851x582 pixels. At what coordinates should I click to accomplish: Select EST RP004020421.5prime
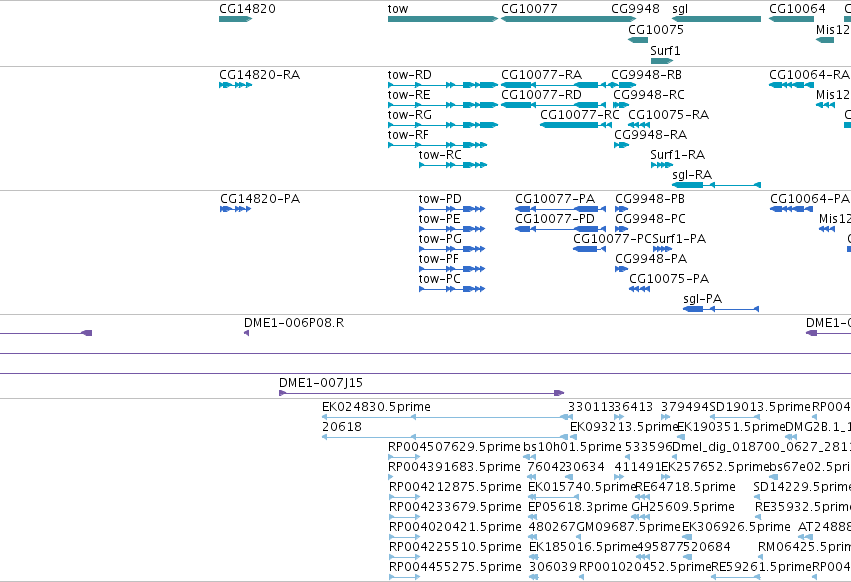(404, 537)
